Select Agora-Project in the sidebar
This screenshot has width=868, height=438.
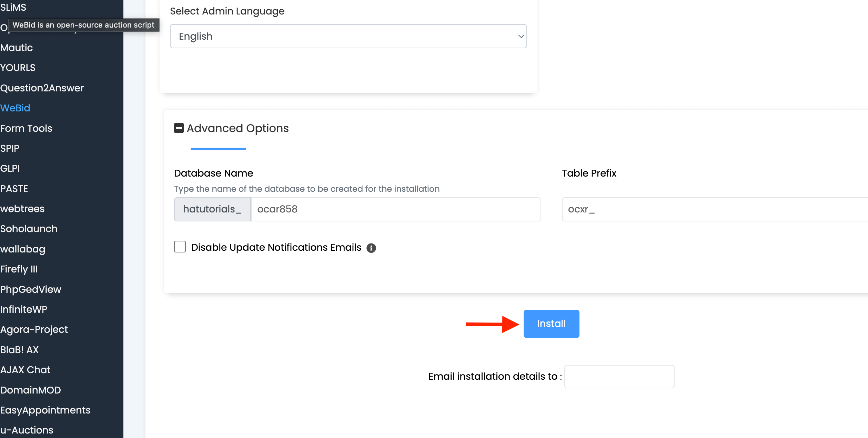coord(34,329)
